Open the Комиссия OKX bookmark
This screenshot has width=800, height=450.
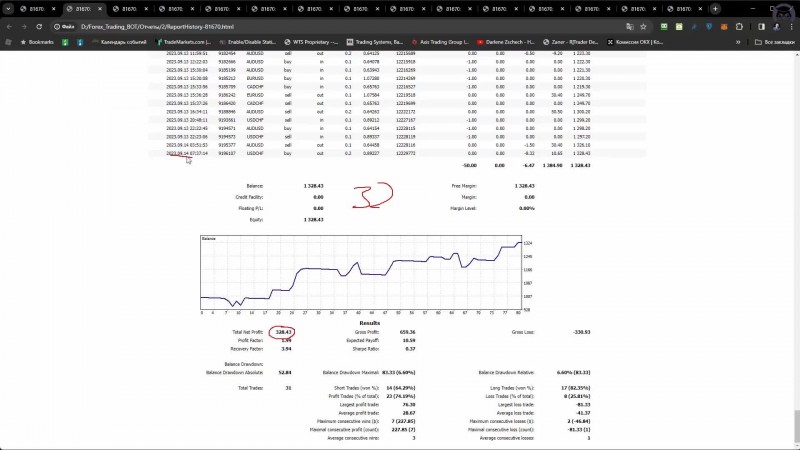635,42
